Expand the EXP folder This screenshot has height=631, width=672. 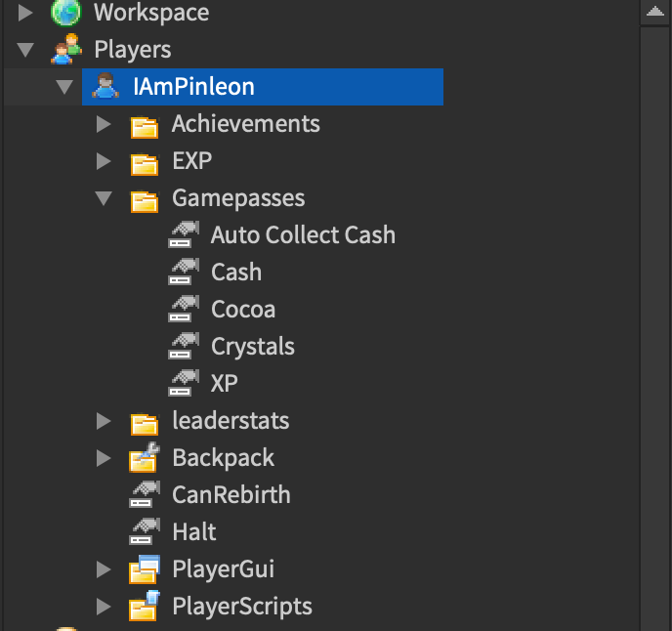104,161
